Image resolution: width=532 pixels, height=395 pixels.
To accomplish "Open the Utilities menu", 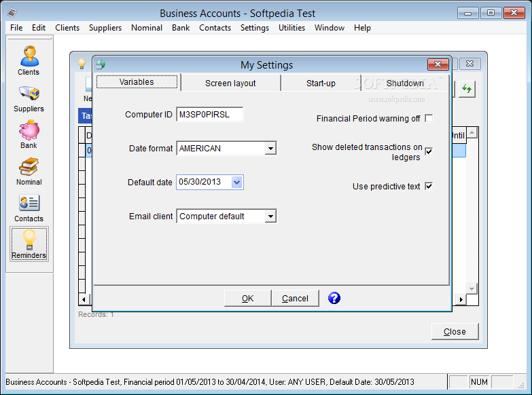I will 291,28.
